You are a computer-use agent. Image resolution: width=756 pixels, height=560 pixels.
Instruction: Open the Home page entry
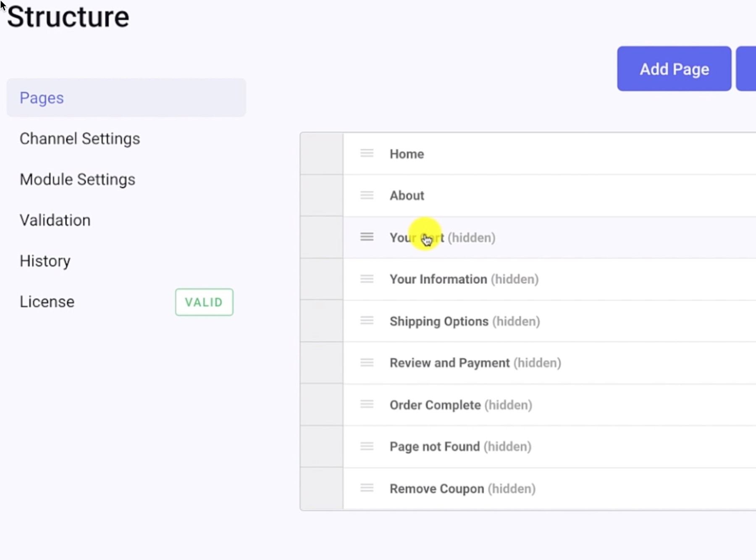coord(407,154)
